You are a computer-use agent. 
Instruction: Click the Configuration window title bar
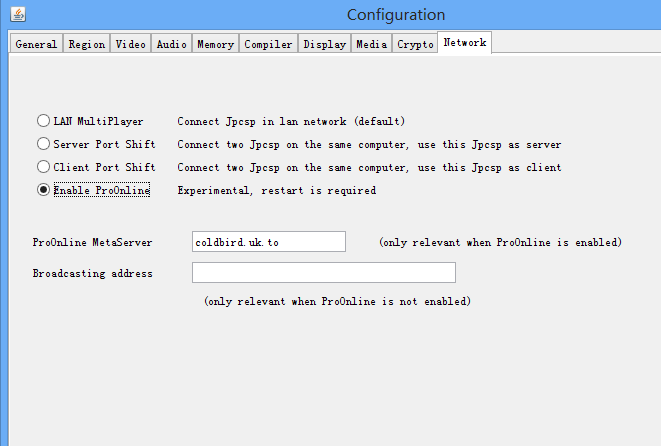(395, 15)
